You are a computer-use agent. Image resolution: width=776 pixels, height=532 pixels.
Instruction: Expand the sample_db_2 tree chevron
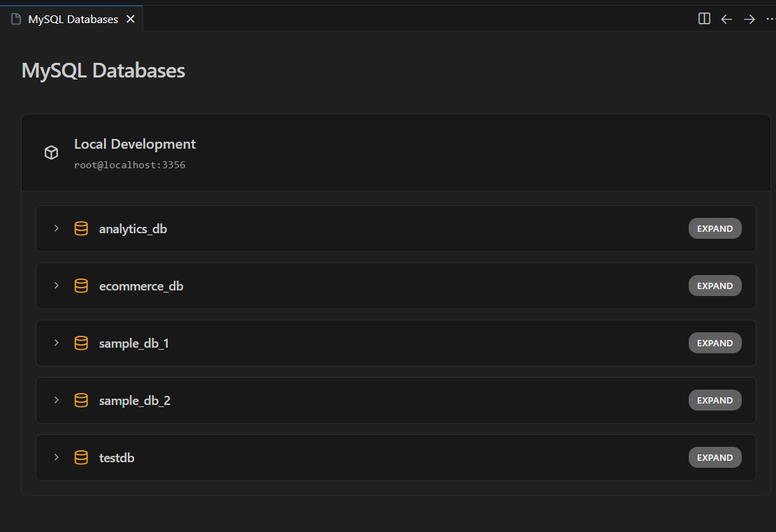(x=57, y=400)
